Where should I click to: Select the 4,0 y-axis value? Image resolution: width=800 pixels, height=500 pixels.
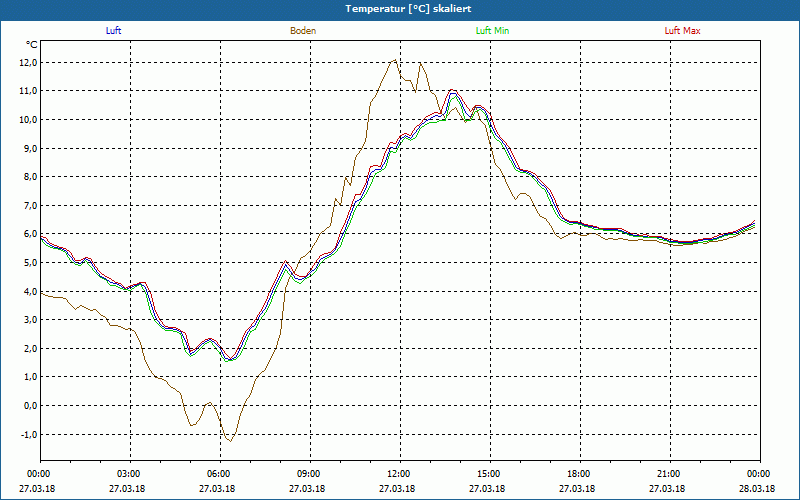point(30,291)
